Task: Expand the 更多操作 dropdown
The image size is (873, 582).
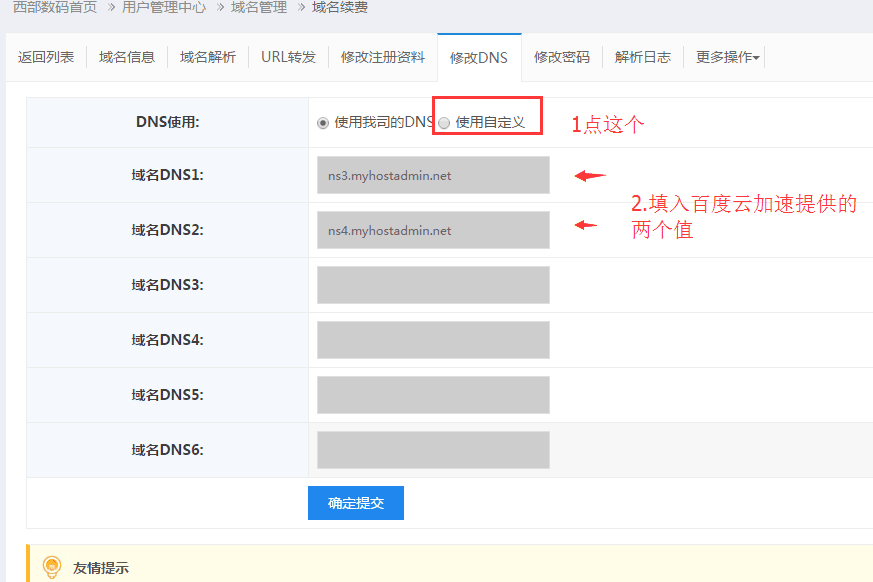Action: [727, 57]
